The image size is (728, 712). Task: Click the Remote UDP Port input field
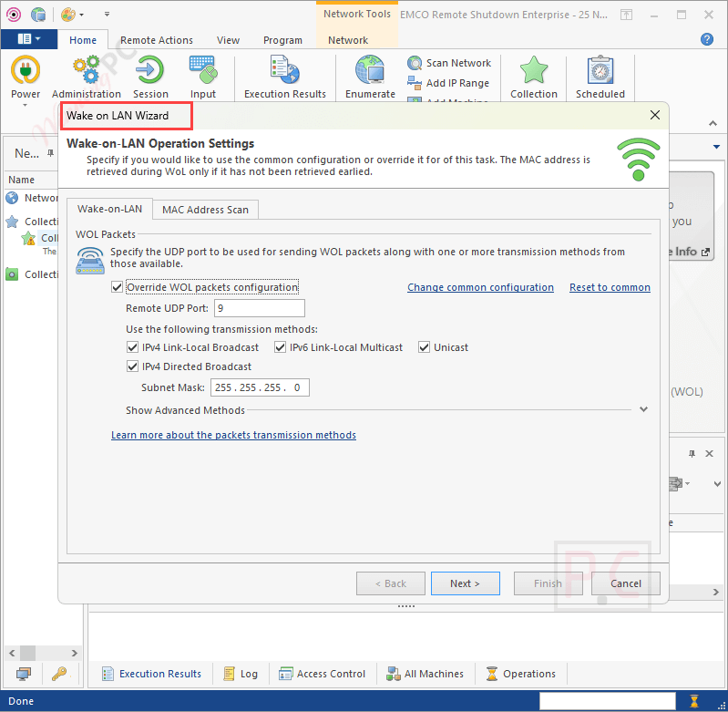click(x=260, y=308)
